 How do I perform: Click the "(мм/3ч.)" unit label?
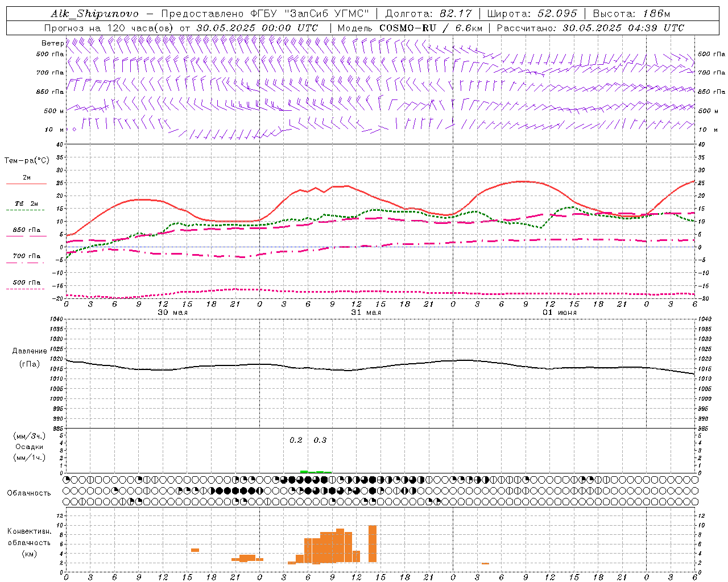click(x=30, y=436)
